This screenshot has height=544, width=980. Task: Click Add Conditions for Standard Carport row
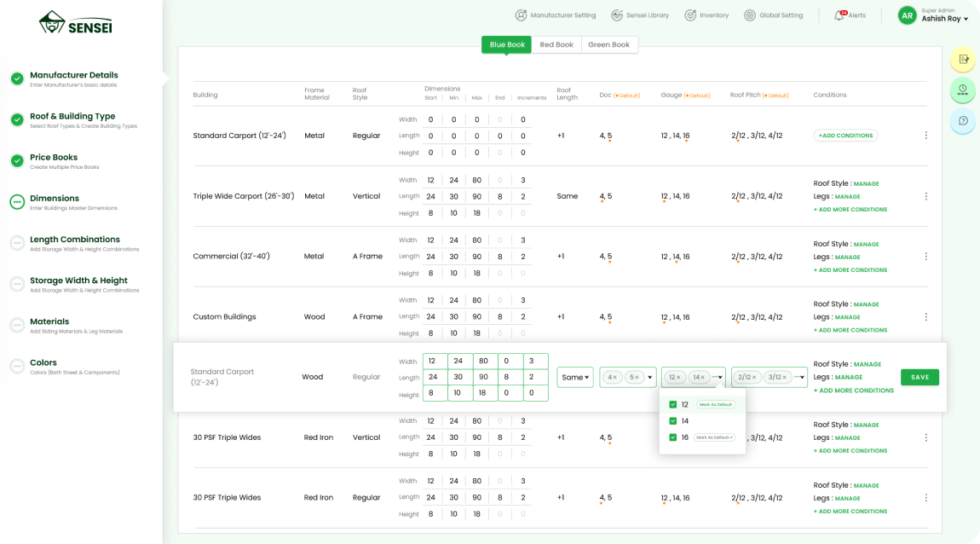(845, 136)
